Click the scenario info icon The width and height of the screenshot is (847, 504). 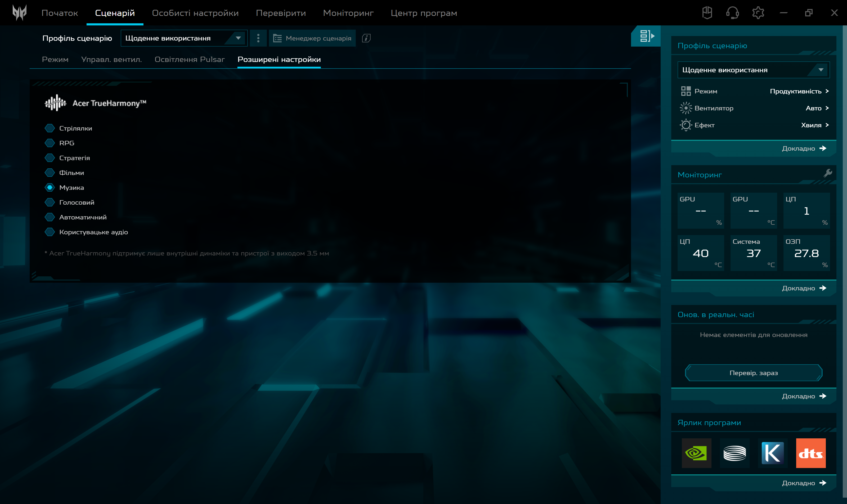pos(366,38)
